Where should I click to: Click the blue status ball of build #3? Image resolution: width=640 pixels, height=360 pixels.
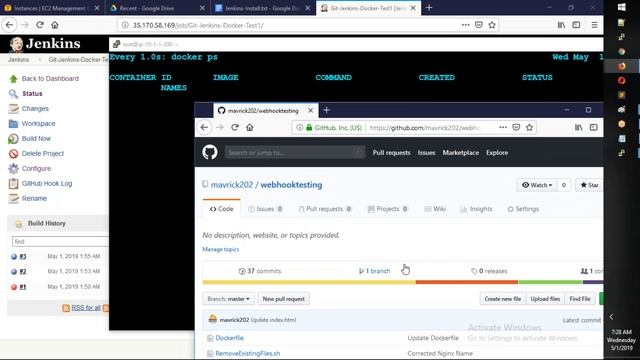pos(14,257)
